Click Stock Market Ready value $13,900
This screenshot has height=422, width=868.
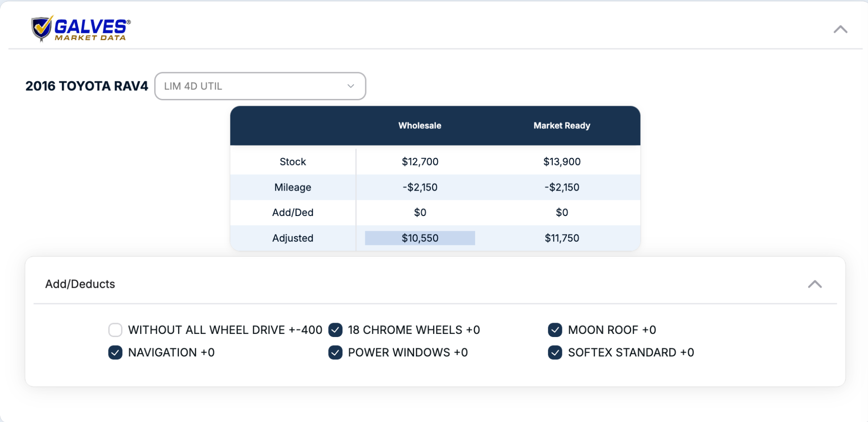(562, 162)
